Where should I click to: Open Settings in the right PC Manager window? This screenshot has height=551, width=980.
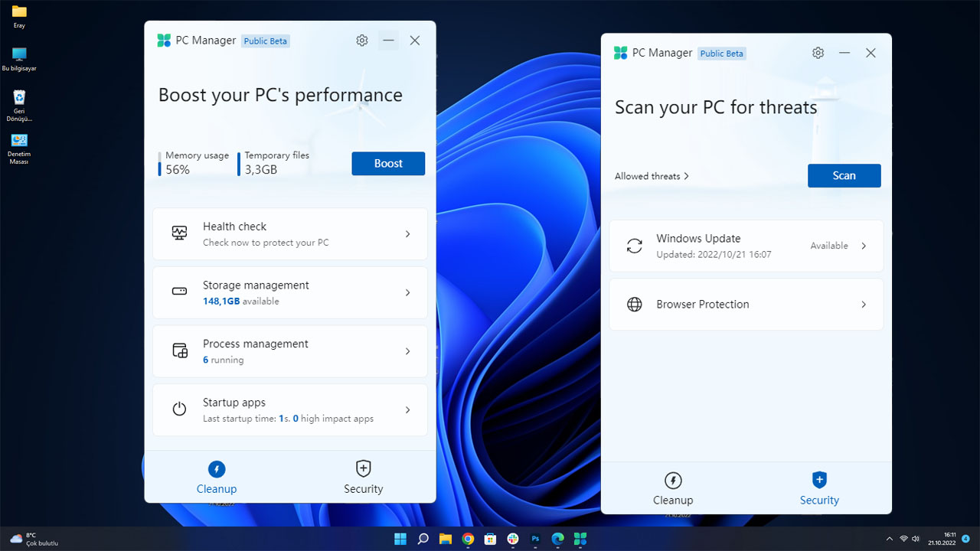(x=818, y=53)
